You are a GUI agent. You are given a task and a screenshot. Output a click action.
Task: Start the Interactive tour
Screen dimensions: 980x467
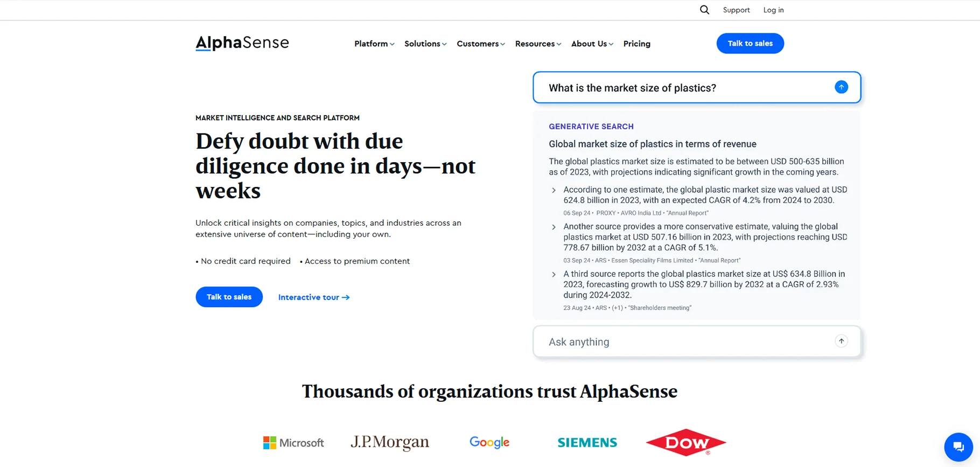point(314,297)
